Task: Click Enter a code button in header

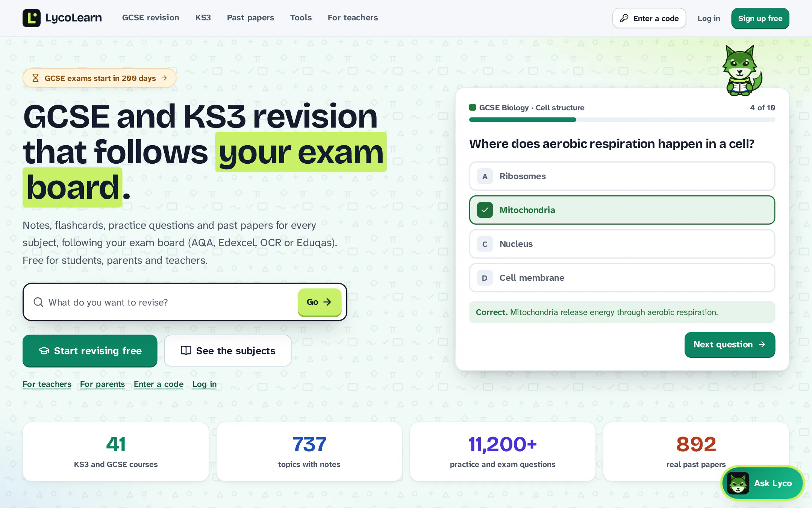Action: [x=649, y=18]
